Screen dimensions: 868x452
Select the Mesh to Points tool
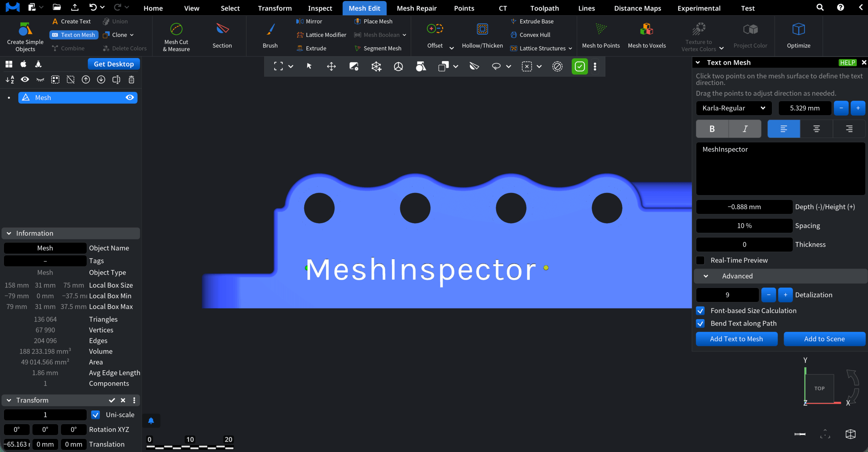coord(600,35)
